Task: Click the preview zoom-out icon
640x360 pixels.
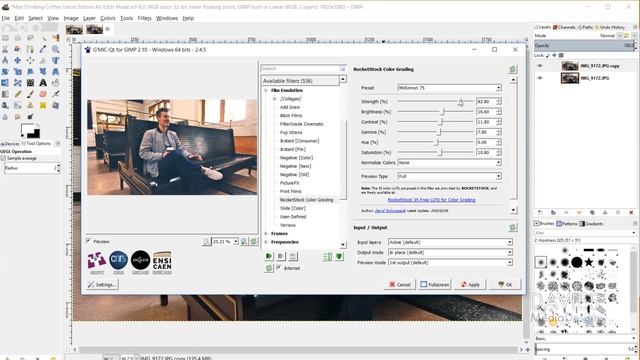Action: [x=207, y=242]
